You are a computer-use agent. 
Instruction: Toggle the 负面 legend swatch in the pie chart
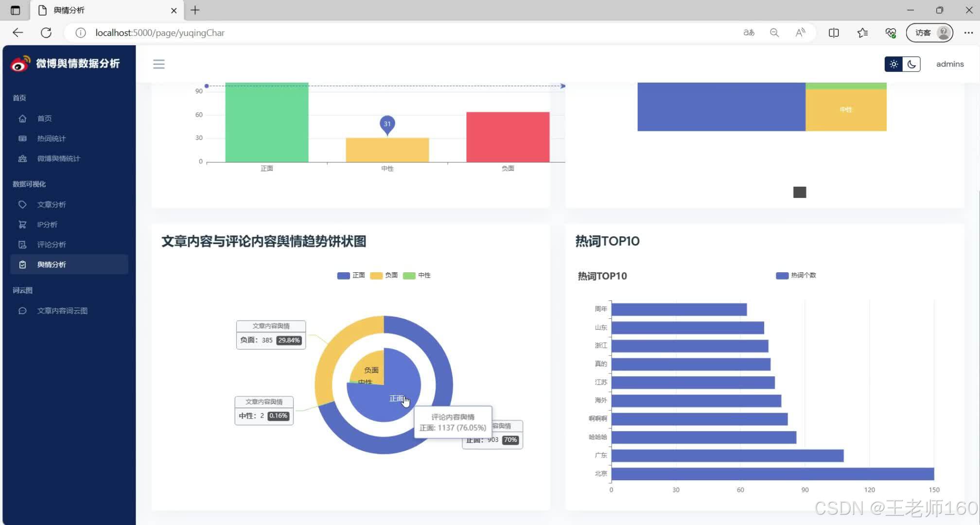coord(376,276)
